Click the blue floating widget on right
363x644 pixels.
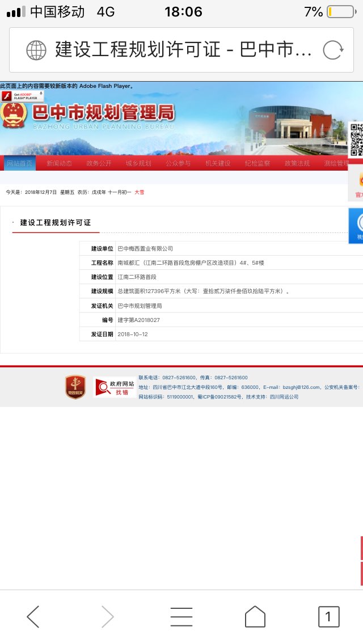tap(356, 225)
